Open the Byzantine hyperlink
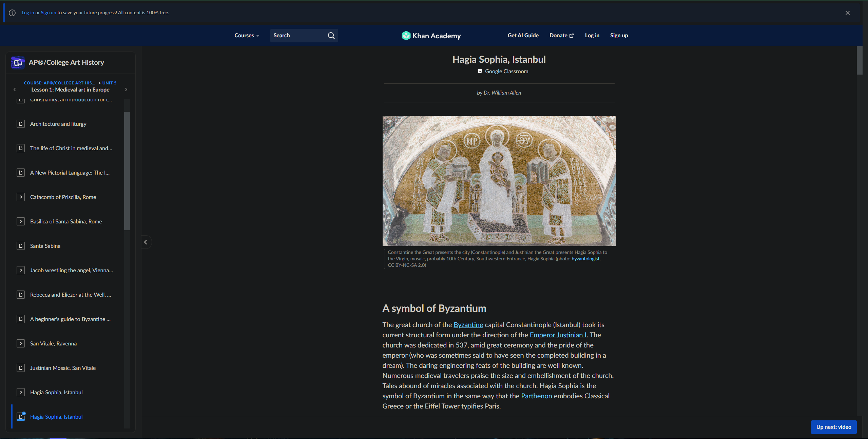868x439 pixels. click(x=468, y=324)
